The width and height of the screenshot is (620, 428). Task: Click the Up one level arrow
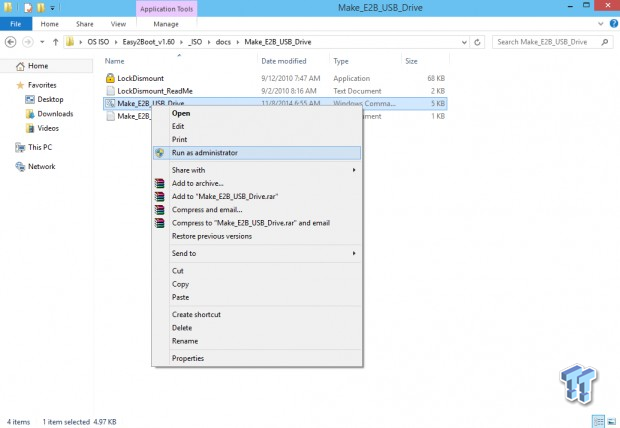55,42
